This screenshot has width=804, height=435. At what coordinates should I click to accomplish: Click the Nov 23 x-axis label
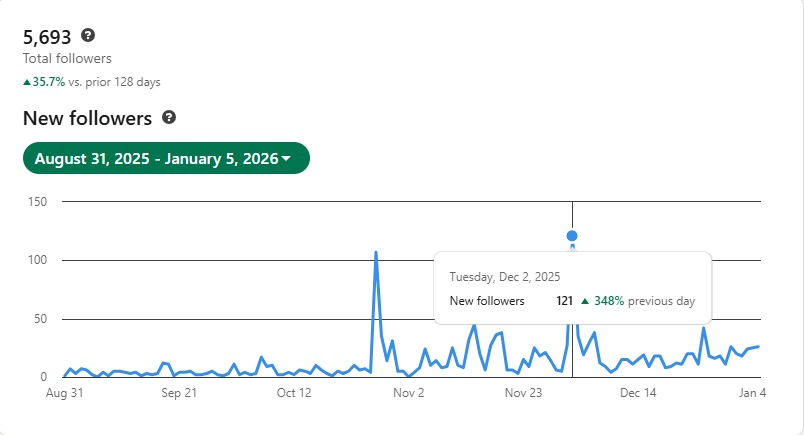(524, 393)
